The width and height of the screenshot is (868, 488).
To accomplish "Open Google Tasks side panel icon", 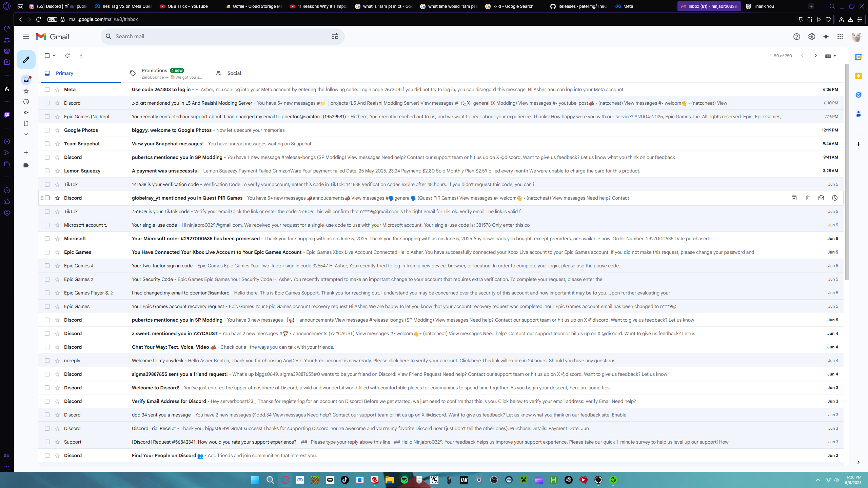I will (859, 95).
